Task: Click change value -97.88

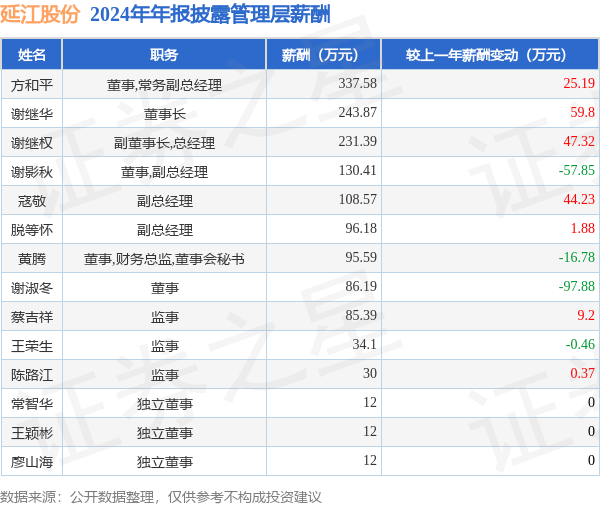Action: point(577,286)
